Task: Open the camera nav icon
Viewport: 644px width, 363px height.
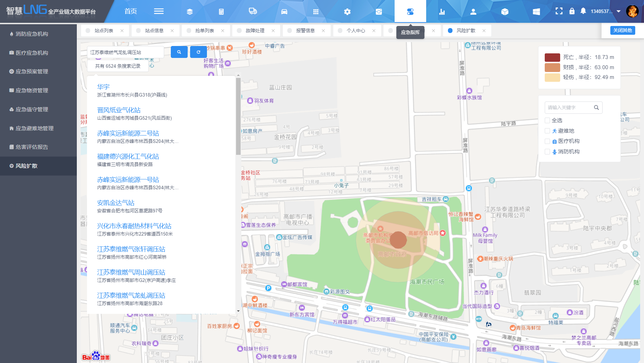Action: 379,12
